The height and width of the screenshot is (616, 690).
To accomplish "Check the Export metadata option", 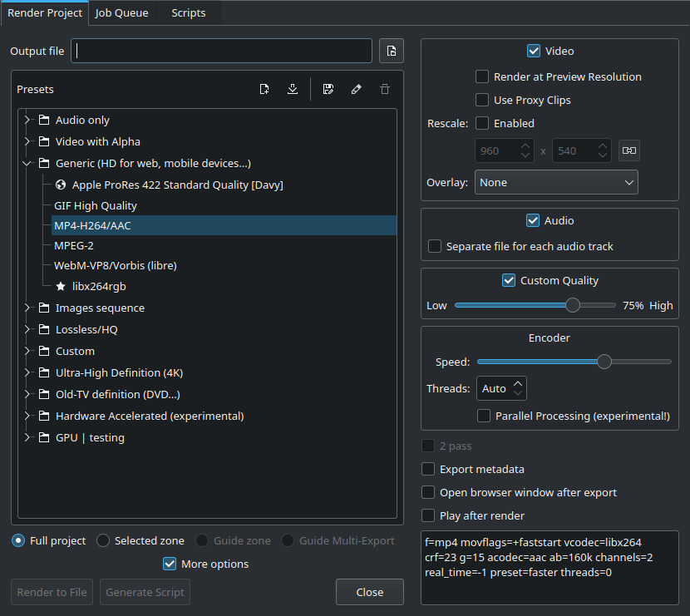I will [429, 469].
